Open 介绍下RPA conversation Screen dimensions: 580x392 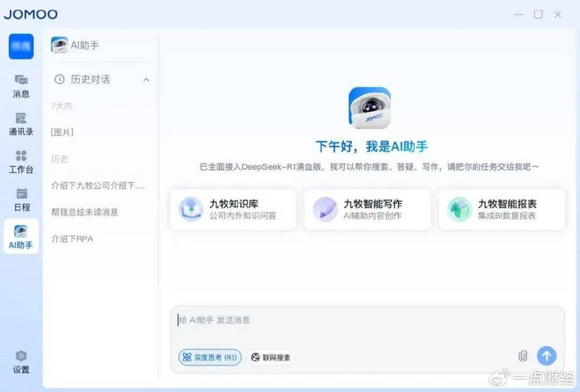[x=72, y=239]
